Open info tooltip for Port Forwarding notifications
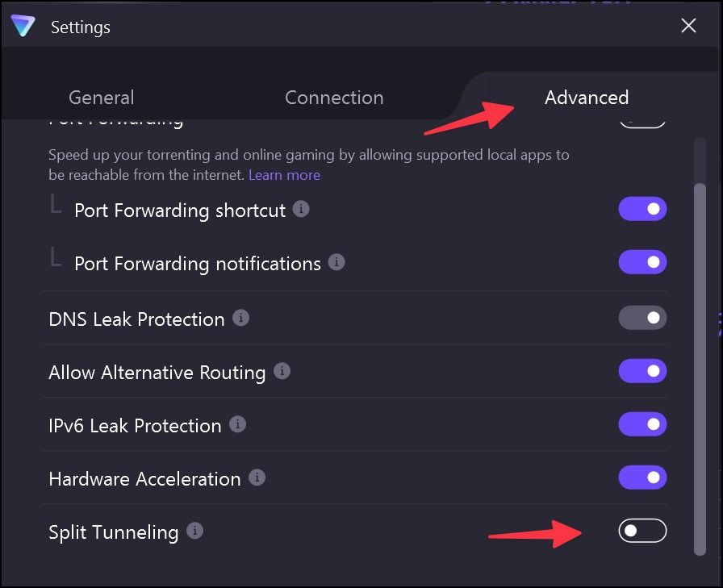 (336, 262)
